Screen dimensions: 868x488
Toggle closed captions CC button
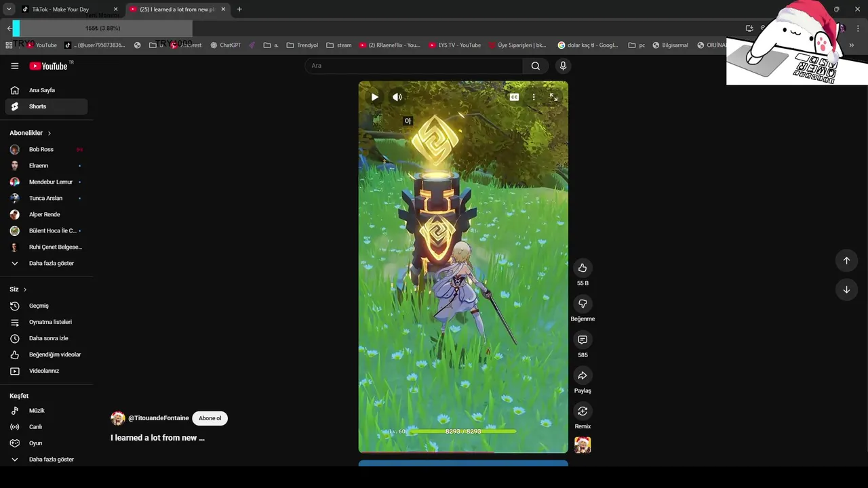coord(514,97)
